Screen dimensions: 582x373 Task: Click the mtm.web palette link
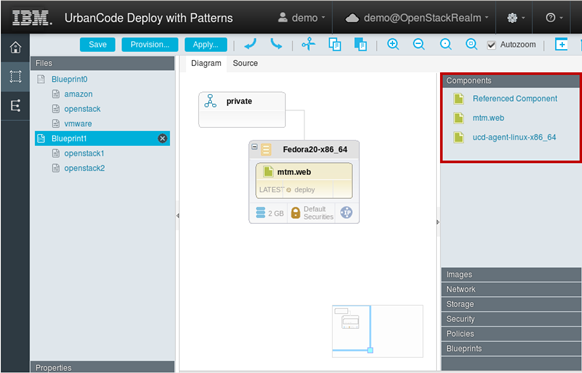488,118
